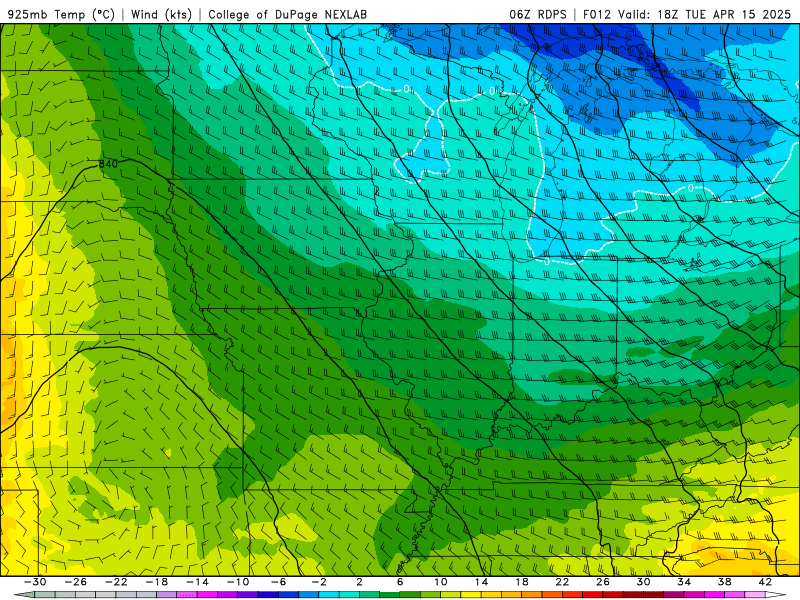Click the '-22' colorbar tick label

coord(116,582)
